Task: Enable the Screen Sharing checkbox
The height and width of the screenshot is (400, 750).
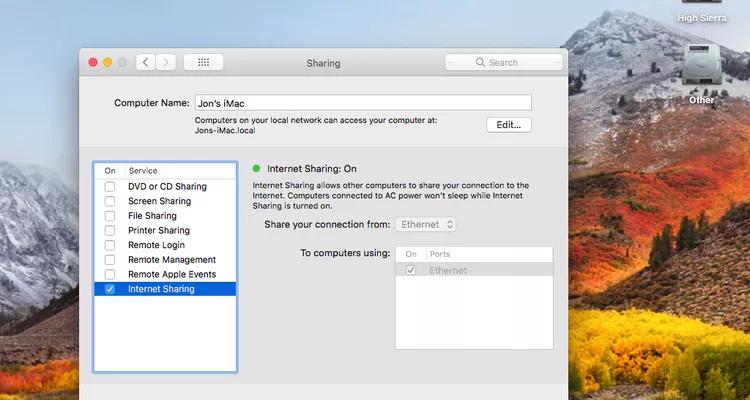Action: pos(110,201)
